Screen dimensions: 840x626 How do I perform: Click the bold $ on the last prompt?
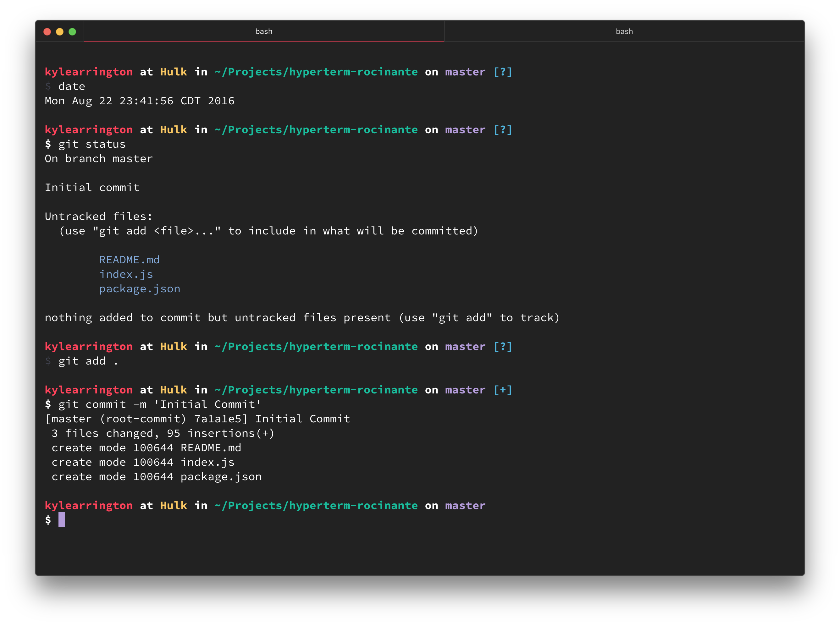tap(48, 520)
